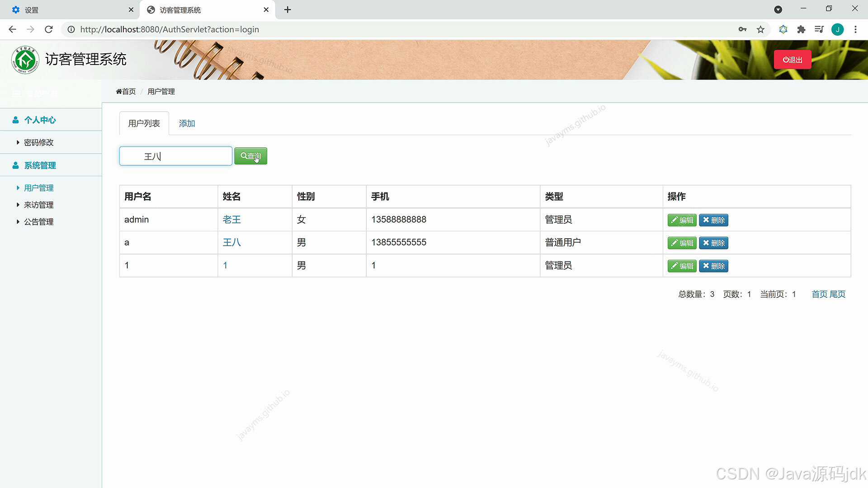Click the home icon in the breadcrumb

click(119, 91)
